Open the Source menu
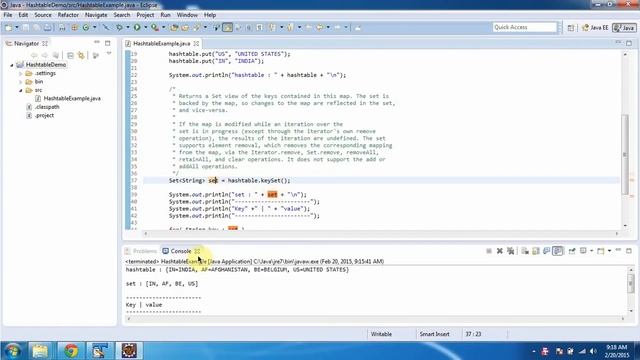 tap(43, 15)
